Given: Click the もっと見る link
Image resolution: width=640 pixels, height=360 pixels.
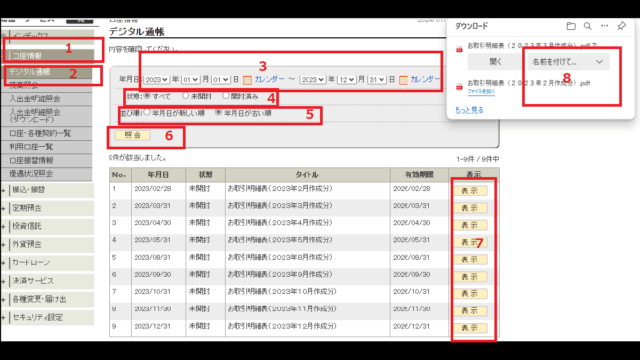Looking at the screenshot, I should [x=469, y=110].
